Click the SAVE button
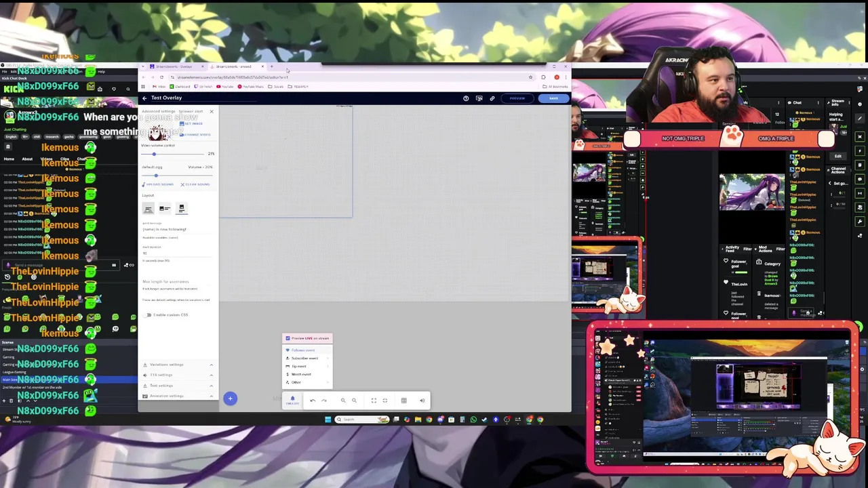Viewport: 868px width, 488px height. click(554, 98)
